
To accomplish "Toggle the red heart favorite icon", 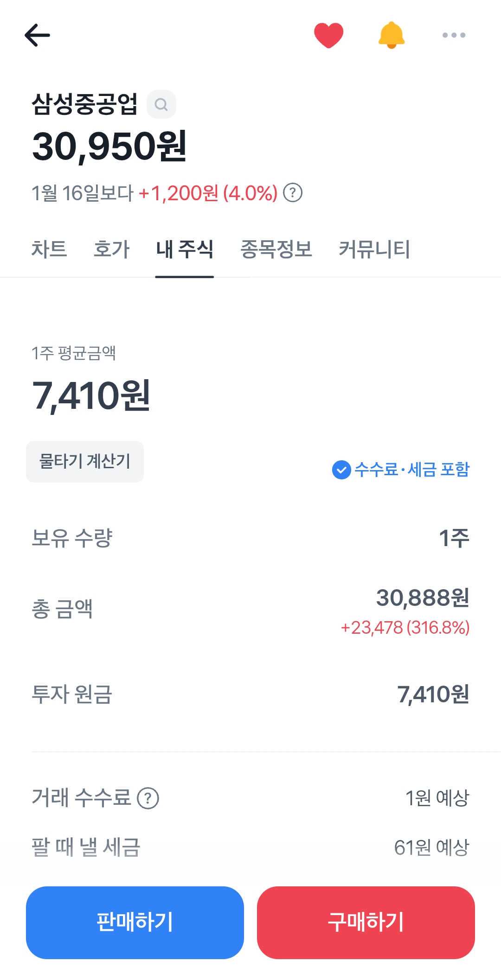I will pyautogui.click(x=328, y=35).
